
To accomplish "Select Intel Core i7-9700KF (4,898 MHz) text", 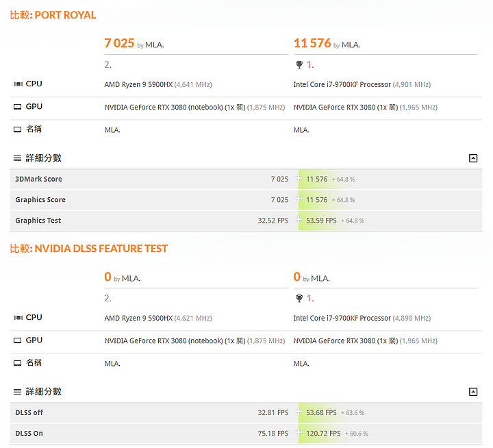I will pos(362,318).
